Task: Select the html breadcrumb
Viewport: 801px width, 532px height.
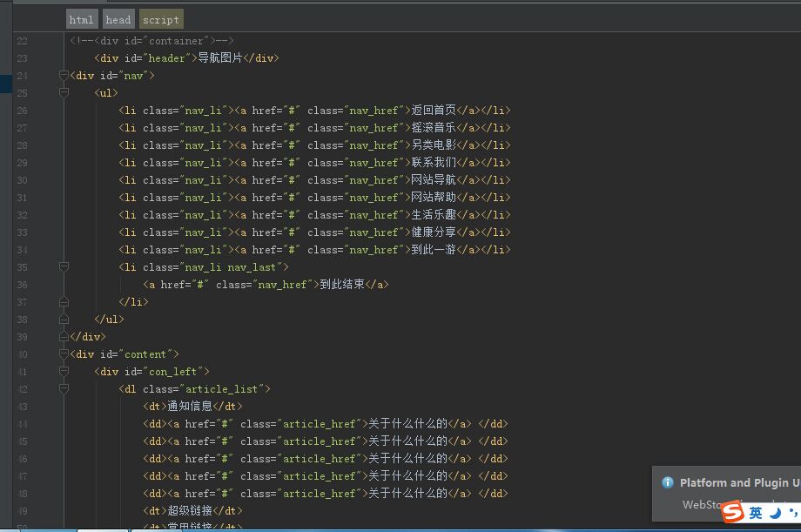Action: tap(82, 19)
